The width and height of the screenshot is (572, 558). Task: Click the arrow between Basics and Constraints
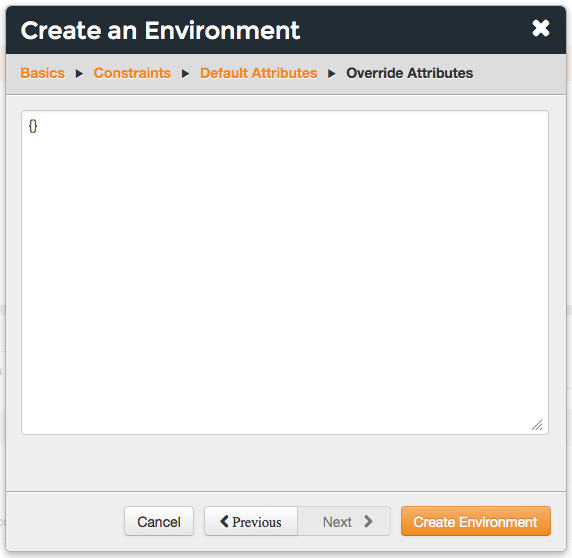pos(79,74)
